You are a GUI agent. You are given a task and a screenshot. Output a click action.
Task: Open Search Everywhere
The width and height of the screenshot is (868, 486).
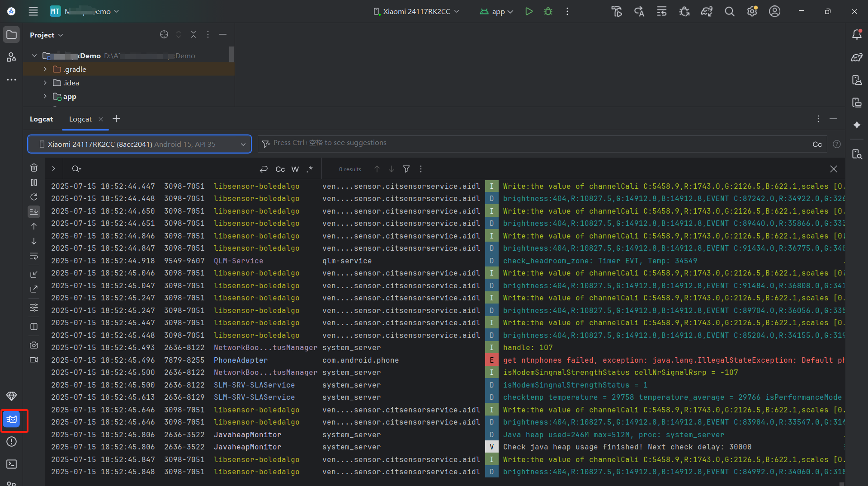(x=729, y=11)
